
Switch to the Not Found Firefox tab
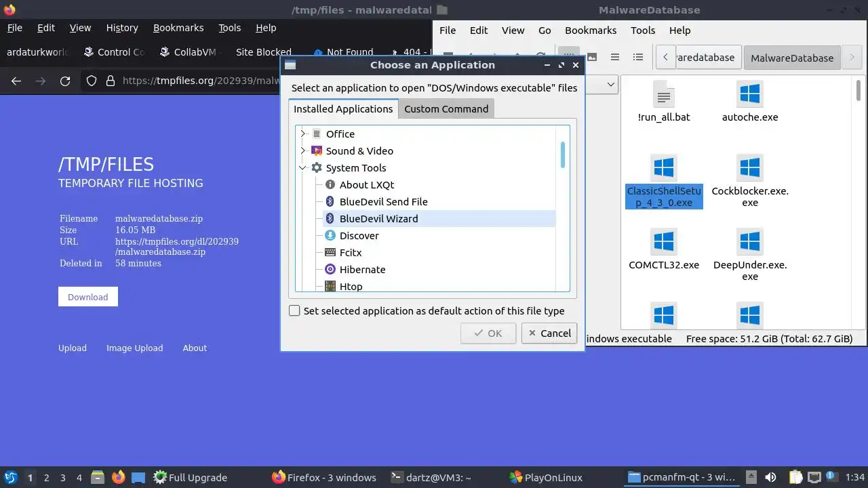pyautogui.click(x=343, y=52)
